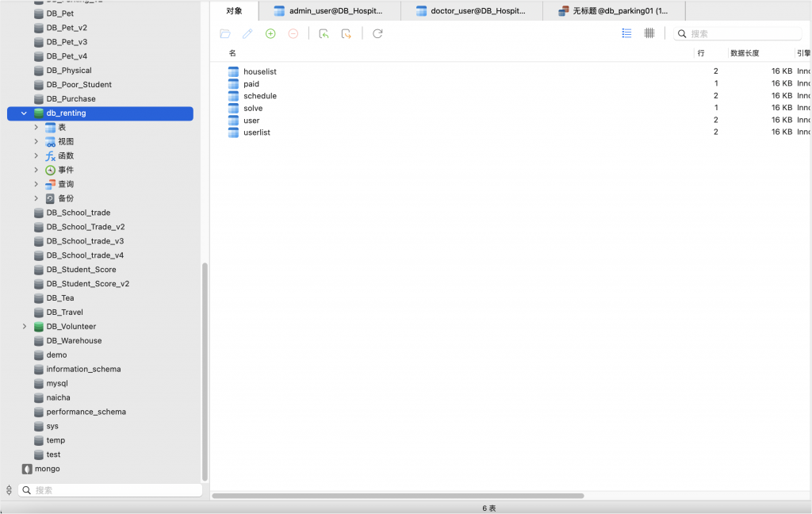Select the houselist table
Viewport: 812px width, 514px height.
tap(259, 71)
